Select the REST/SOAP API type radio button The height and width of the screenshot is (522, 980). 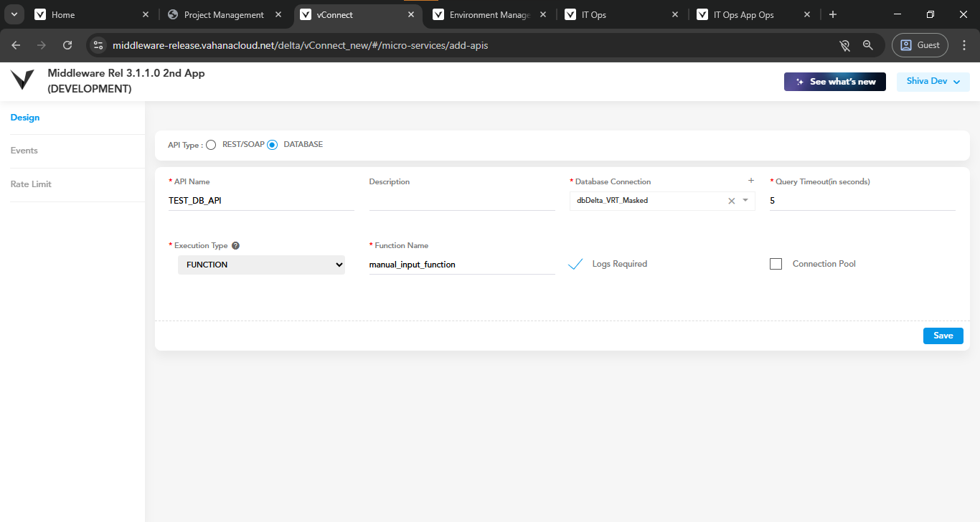(x=211, y=145)
